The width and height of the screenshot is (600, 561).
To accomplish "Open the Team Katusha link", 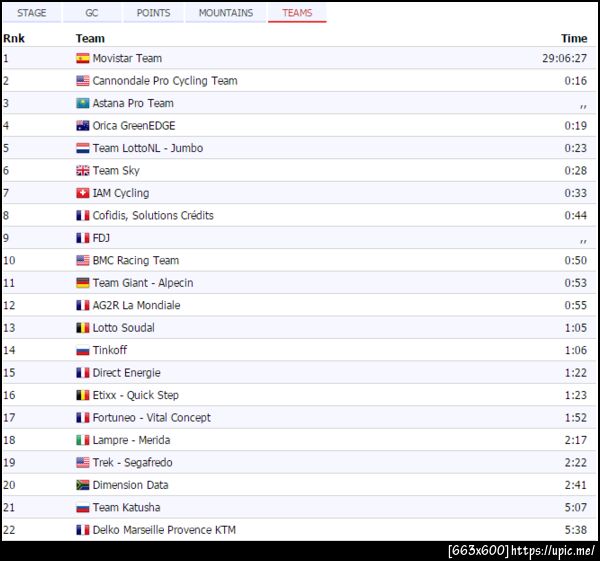I will (126, 507).
